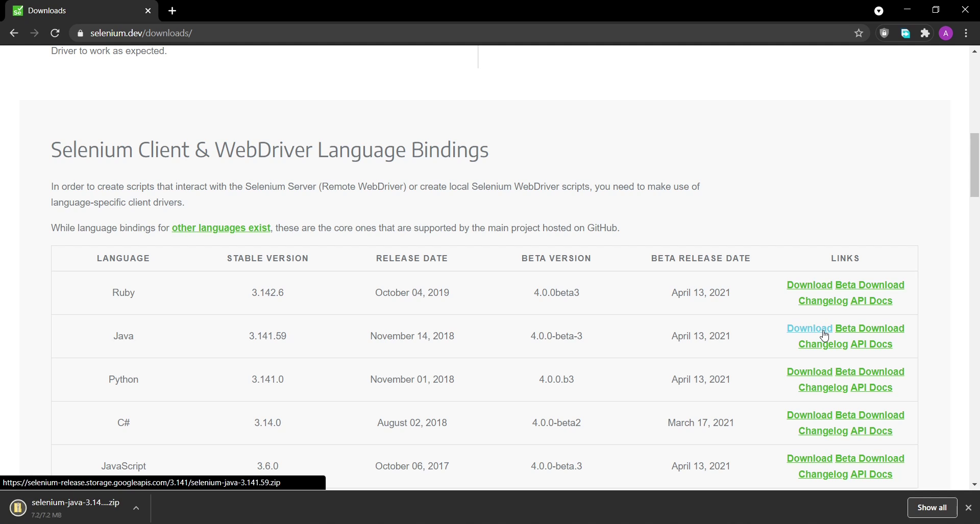Viewport: 980px width, 524px height.
Task: Select JavaScript version 3.6.0 cell
Action: point(267,466)
